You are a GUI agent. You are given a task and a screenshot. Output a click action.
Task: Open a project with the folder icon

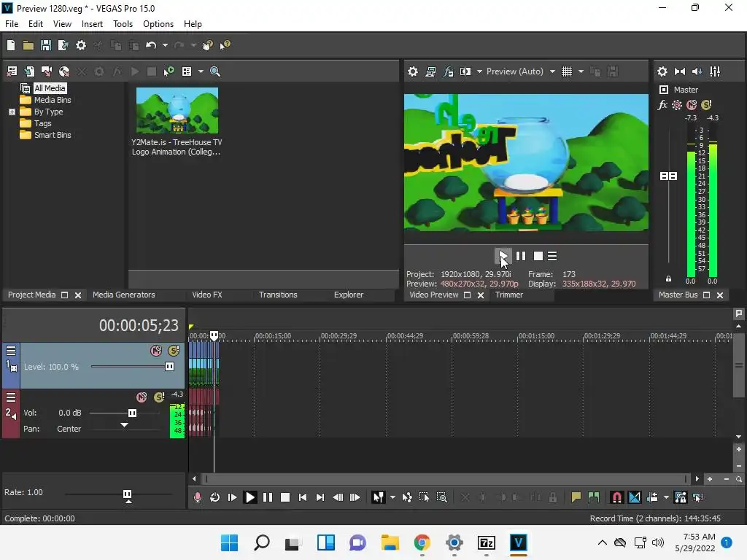tap(28, 45)
